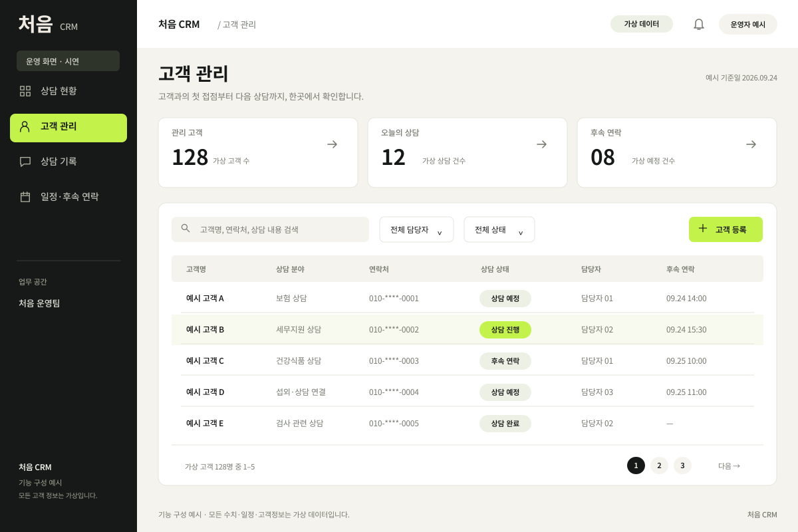Open 일정·후속 연락 menu item
Viewport: 798px width, 532px height.
[x=68, y=197]
